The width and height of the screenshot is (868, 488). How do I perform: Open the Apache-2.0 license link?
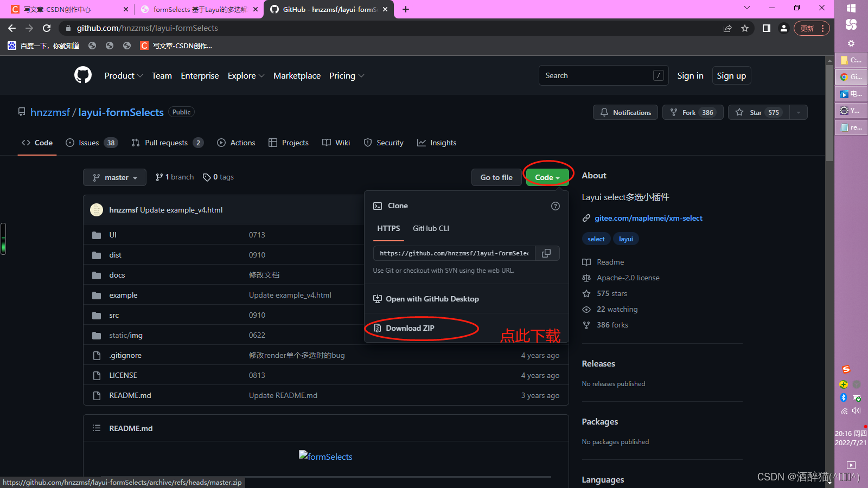click(x=628, y=278)
